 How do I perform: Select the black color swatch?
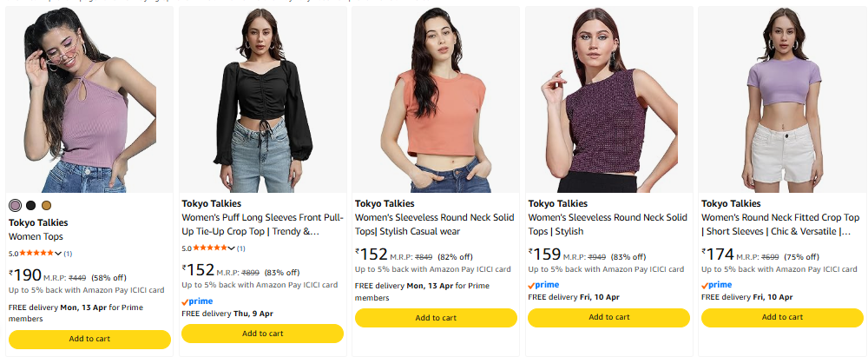[x=31, y=205]
